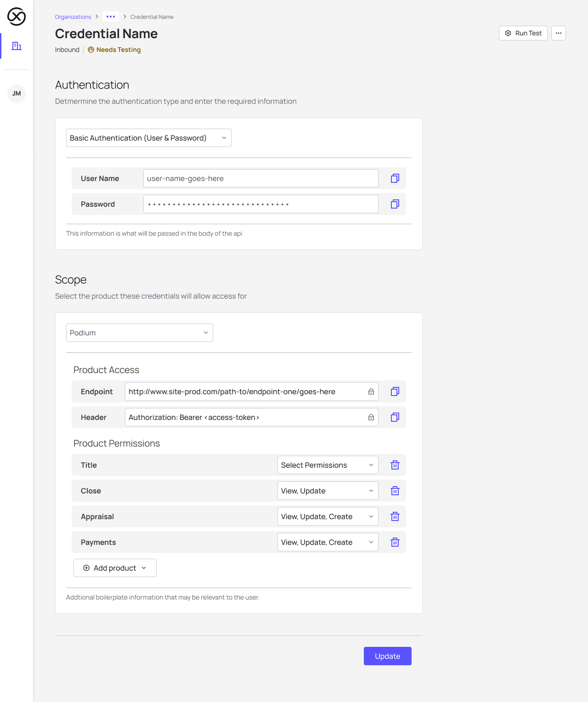Open the Organizations building icon in sidebar

coord(17,46)
